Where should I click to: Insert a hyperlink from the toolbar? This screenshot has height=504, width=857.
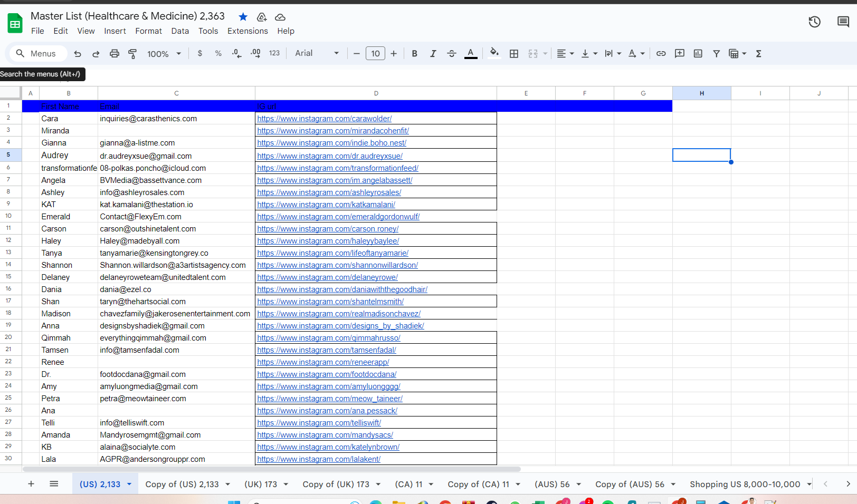point(661,54)
